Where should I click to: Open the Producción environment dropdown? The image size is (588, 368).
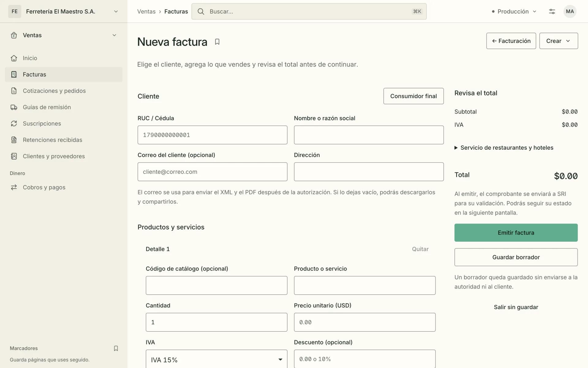click(x=514, y=11)
